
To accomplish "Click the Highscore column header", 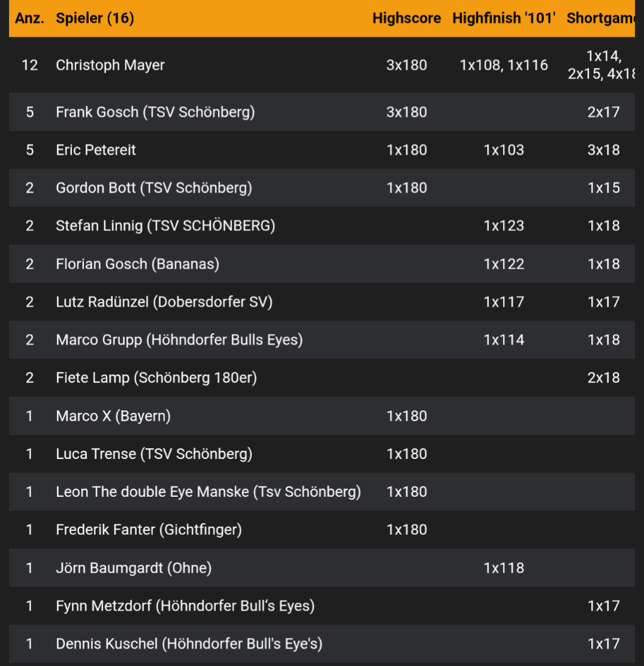I will (406, 18).
